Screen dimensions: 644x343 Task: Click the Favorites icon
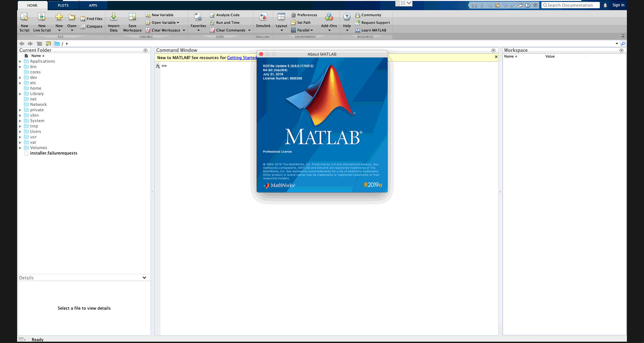[198, 17]
